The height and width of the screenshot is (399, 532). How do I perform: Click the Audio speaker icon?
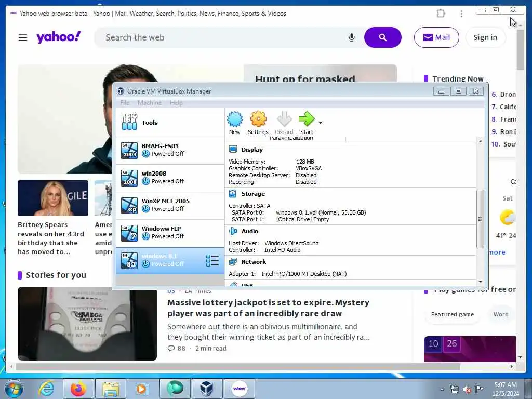233,231
